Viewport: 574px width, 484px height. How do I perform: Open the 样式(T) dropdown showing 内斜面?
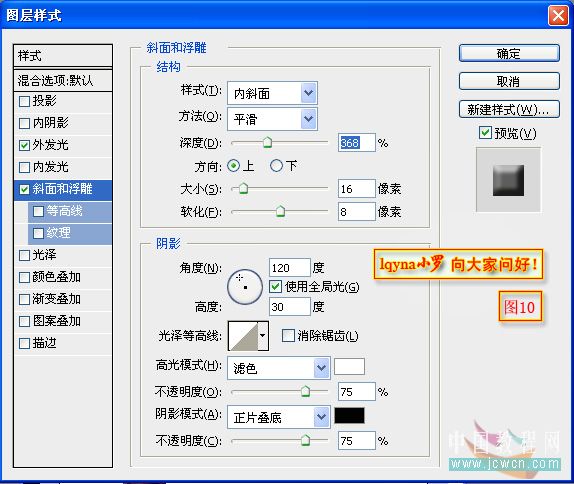(272, 93)
